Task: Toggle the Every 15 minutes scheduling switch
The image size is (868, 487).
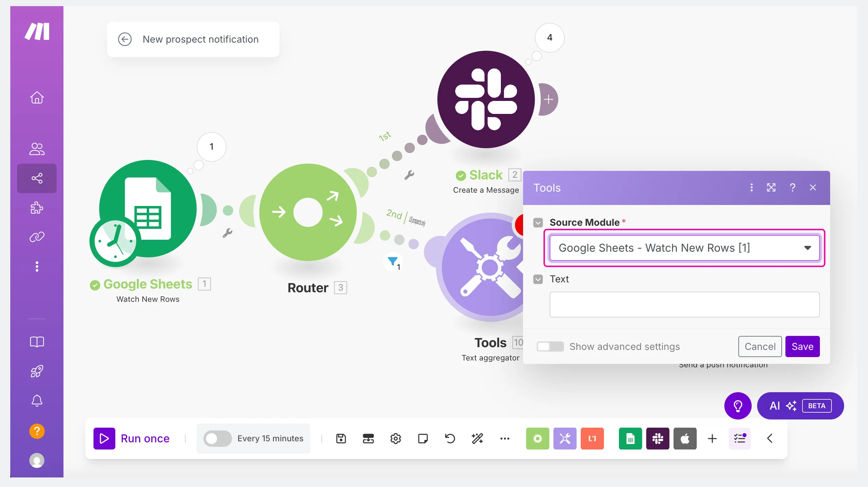Action: 217,438
